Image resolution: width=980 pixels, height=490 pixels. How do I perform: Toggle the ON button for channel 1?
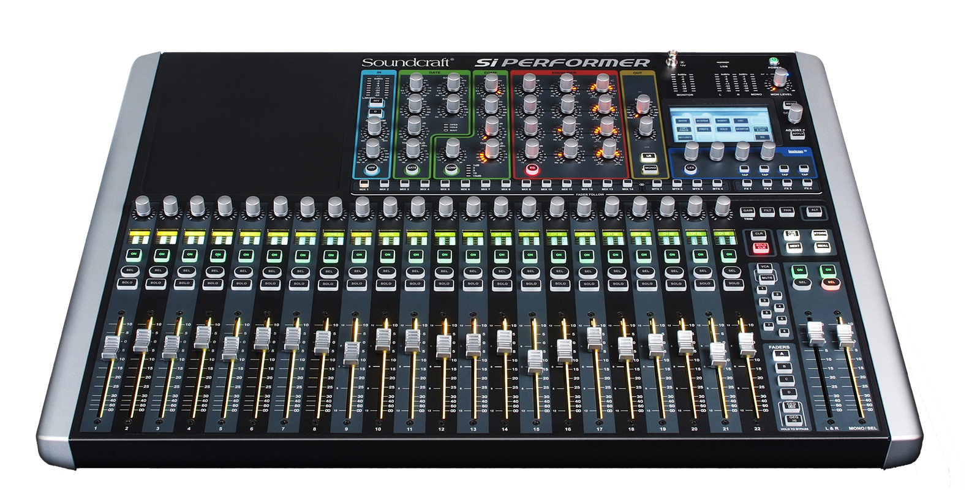tap(135, 254)
